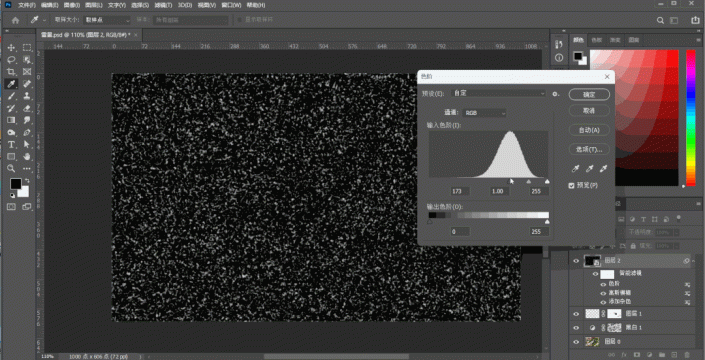
Task: Click the hue spectrum slider in color panel
Action: [x=691, y=118]
